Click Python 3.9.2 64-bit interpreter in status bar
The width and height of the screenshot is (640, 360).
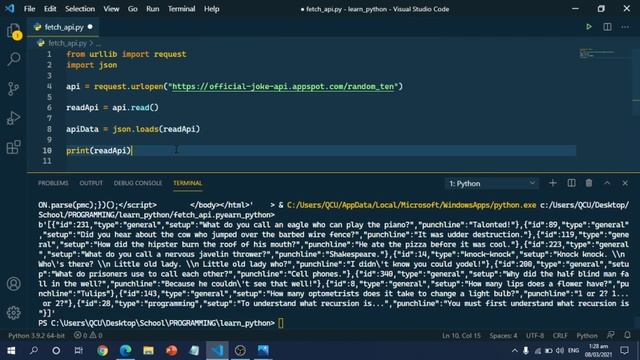coord(36,336)
